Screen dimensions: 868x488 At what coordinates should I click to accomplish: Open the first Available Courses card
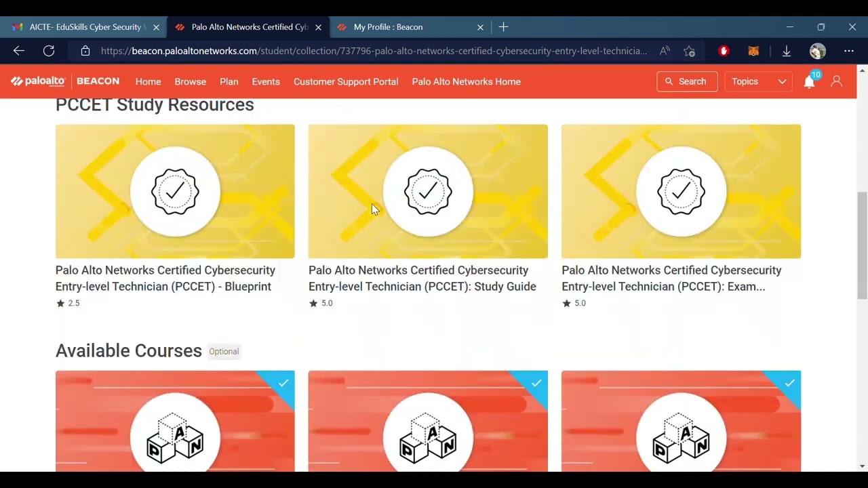[x=175, y=421]
